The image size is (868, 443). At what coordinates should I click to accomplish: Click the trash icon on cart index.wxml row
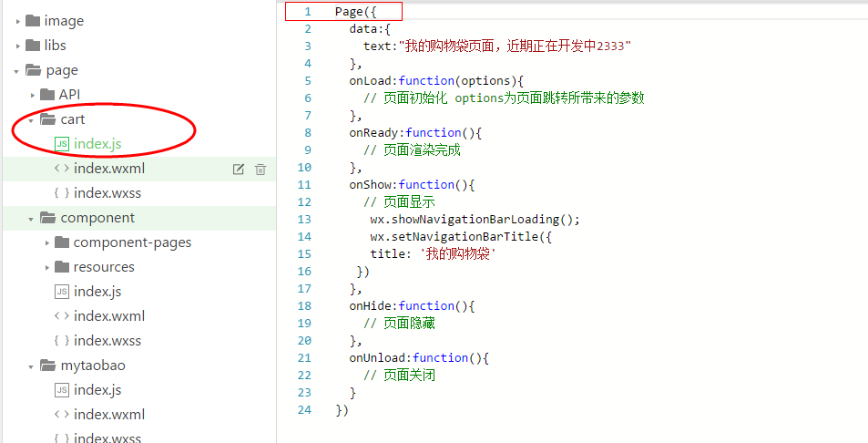[x=260, y=170]
